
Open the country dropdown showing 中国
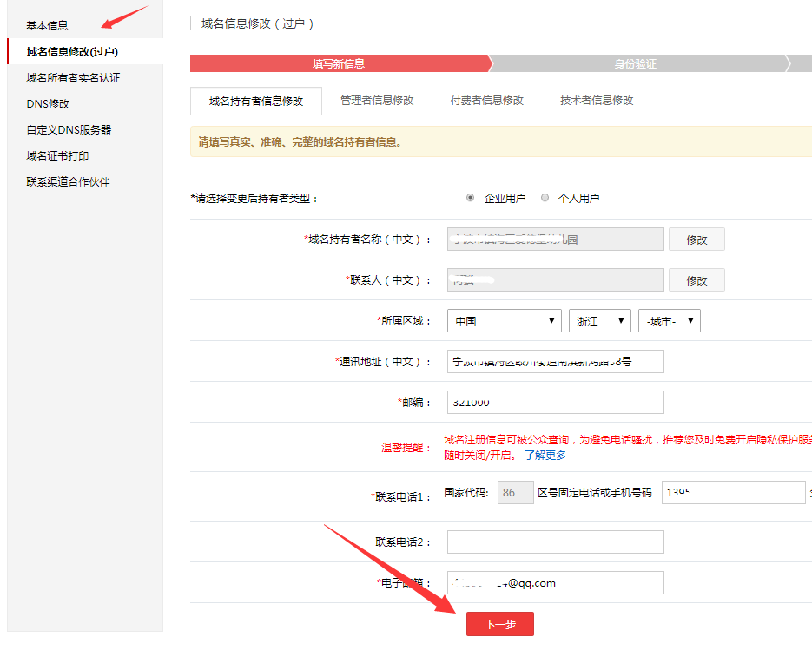(504, 321)
